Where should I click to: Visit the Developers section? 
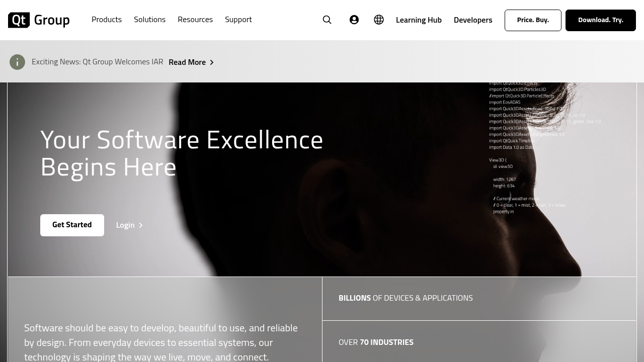[x=473, y=20]
